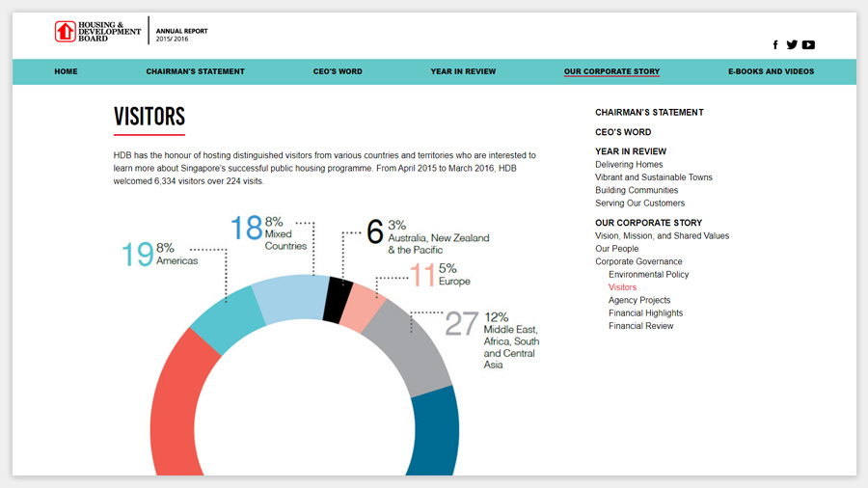Open Financial Review sidebar link

(x=641, y=326)
